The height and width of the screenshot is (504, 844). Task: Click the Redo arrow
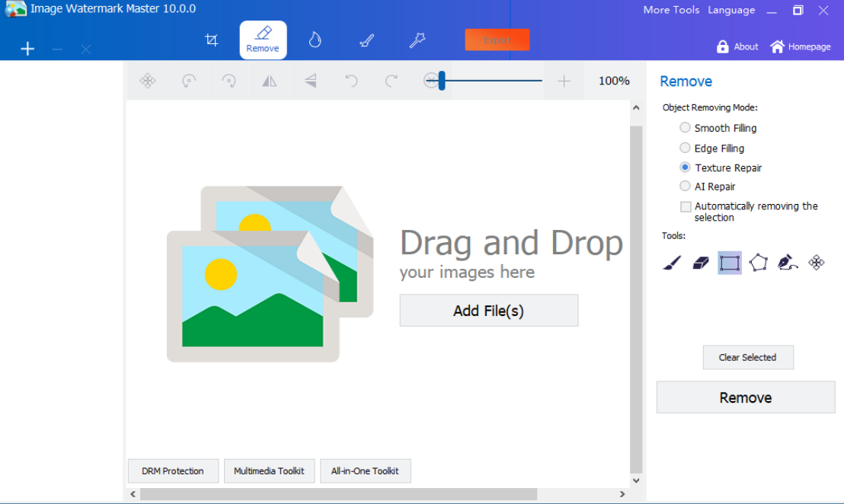point(392,81)
